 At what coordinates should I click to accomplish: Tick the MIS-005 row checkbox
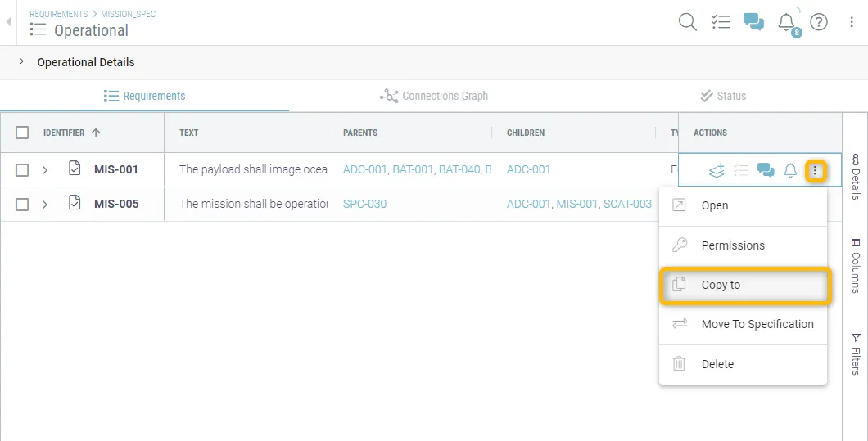pyautogui.click(x=22, y=205)
